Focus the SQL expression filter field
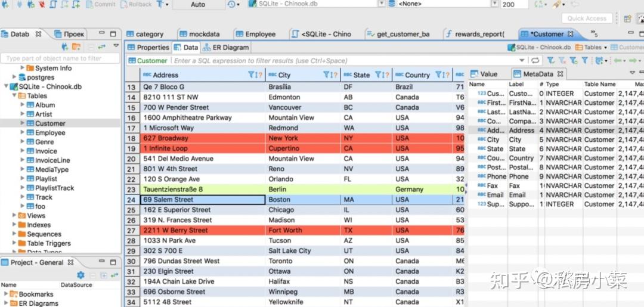The height and width of the screenshot is (307, 644). pos(345,61)
